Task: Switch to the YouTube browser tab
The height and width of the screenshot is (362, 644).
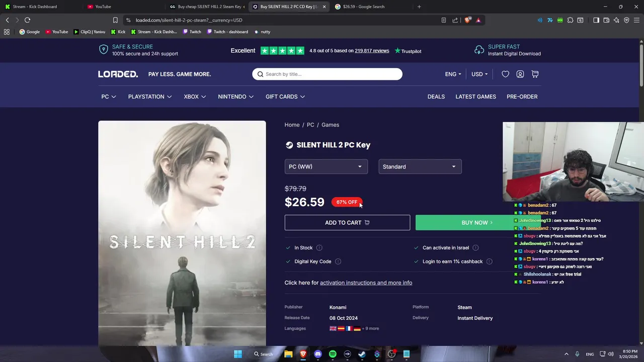Action: pyautogui.click(x=103, y=7)
